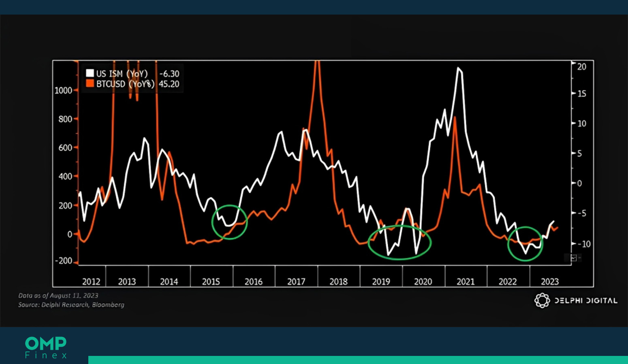628x364 pixels.
Task: Click the small icon at chart bottom-right corner
Action: point(574,258)
